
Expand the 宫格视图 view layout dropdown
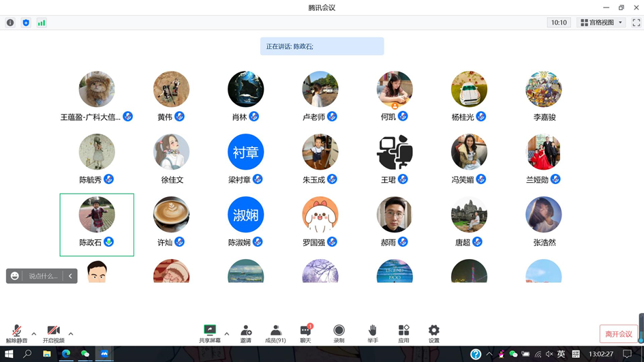click(x=601, y=22)
